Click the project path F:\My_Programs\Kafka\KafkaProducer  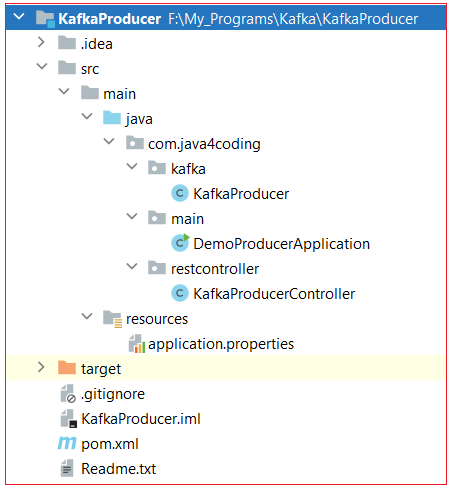pos(293,19)
